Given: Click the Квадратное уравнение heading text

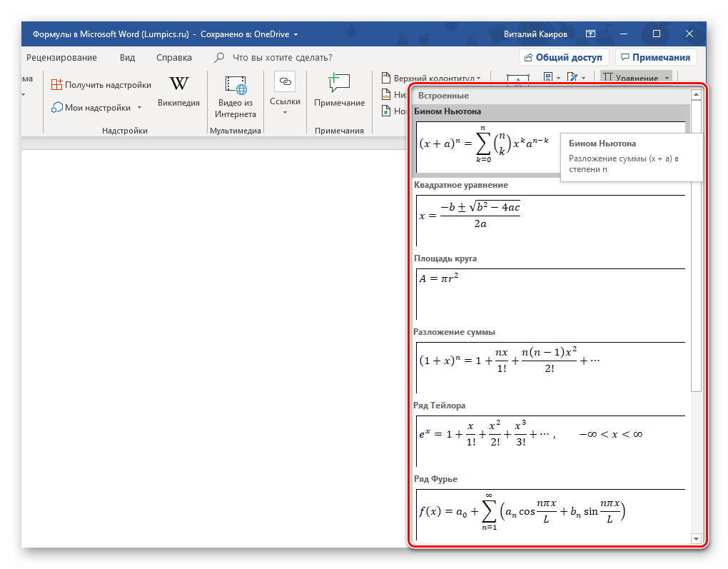Looking at the screenshot, I should (461, 185).
